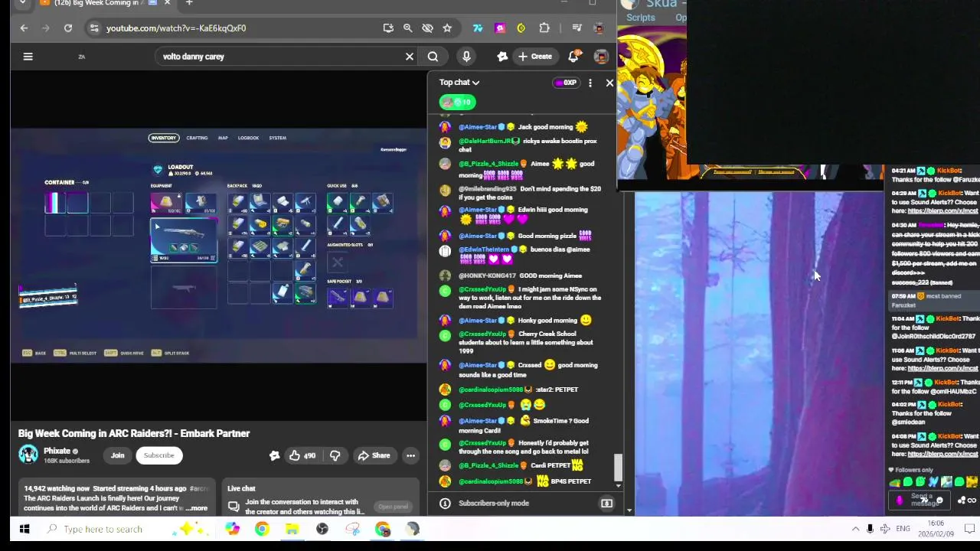Dislike the video
The height and width of the screenshot is (551, 980).
click(335, 456)
